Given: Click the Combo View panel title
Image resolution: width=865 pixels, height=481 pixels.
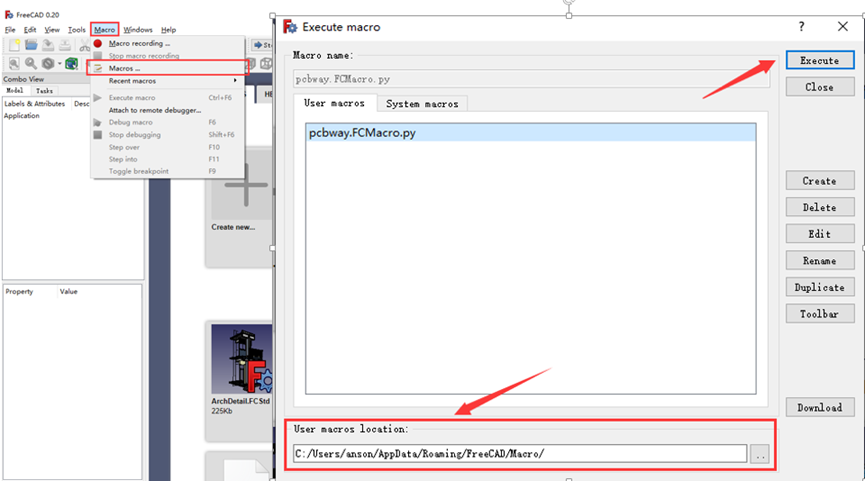Looking at the screenshot, I should [x=24, y=79].
